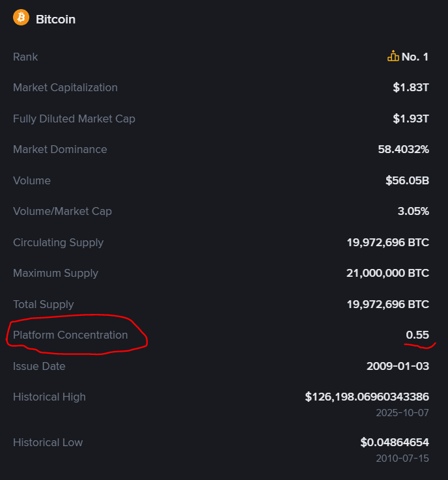Click the 2009-01-03 issue date
448x480 pixels.
pyautogui.click(x=398, y=366)
